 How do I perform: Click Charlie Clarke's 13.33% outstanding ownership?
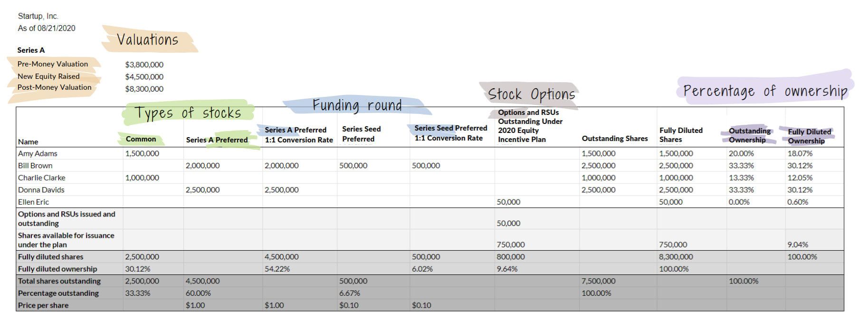(741, 178)
